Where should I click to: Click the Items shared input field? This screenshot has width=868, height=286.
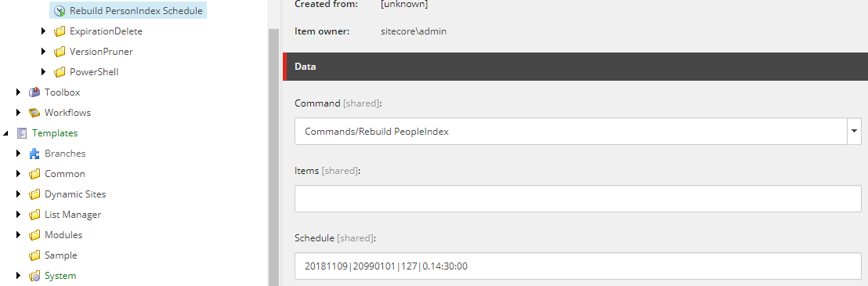coord(578,198)
